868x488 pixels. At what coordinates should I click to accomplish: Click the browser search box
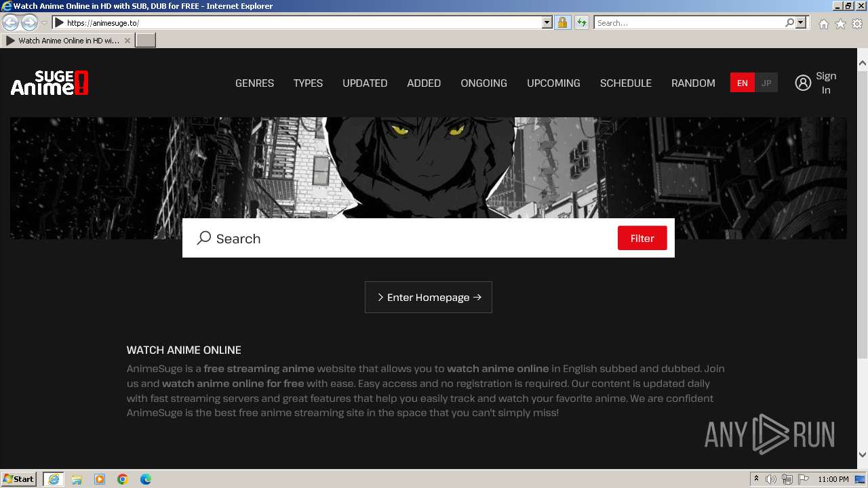[x=689, y=22]
